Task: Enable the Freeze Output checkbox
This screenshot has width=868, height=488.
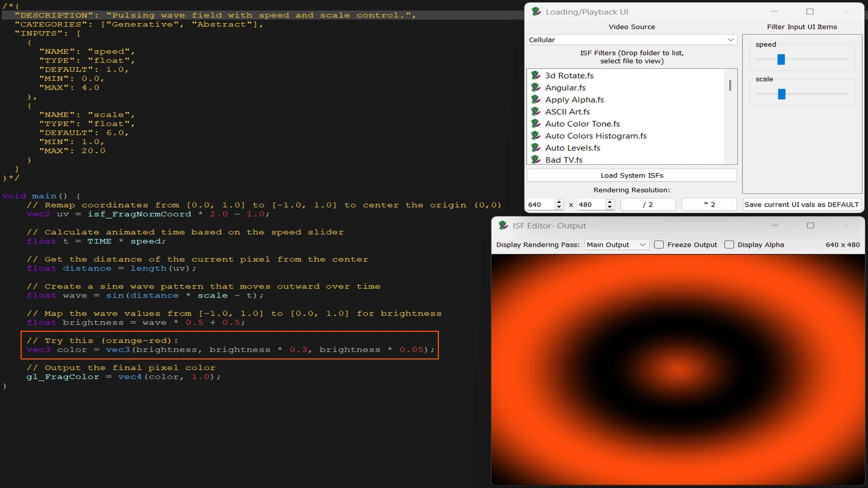Action: tap(659, 245)
